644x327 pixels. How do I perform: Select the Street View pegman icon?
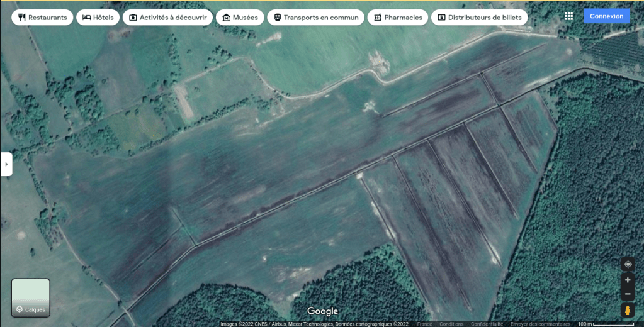tap(627, 310)
